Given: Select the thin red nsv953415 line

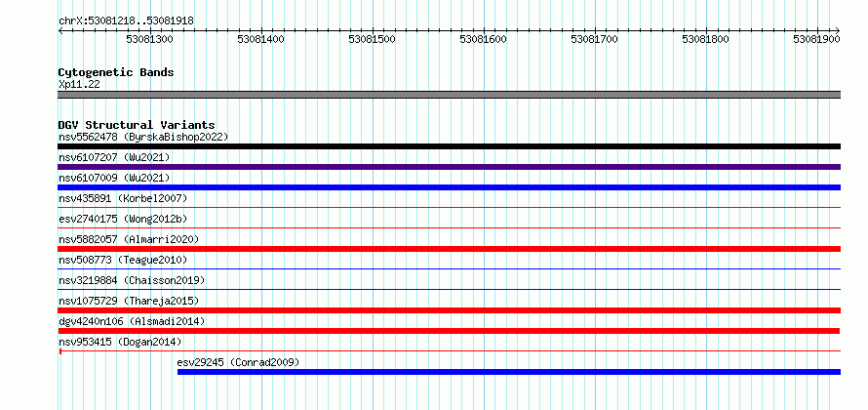Looking at the screenshot, I should (x=449, y=350).
